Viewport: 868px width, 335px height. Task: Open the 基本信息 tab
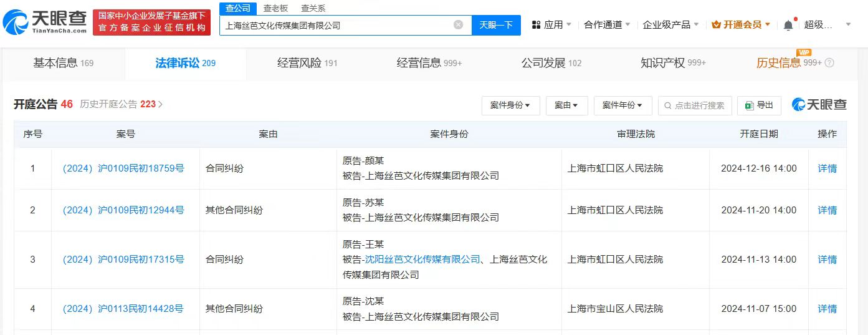coord(63,63)
